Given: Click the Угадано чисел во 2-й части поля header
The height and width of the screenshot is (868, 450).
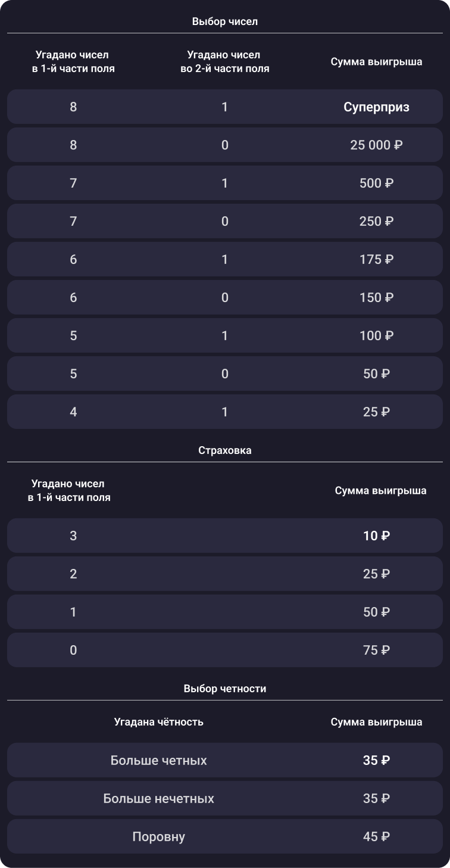Looking at the screenshot, I should pos(225,62).
